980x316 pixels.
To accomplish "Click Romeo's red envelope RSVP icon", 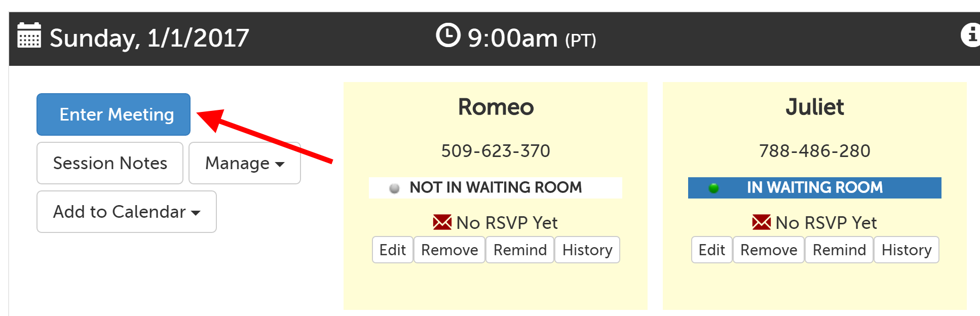I will [x=442, y=222].
